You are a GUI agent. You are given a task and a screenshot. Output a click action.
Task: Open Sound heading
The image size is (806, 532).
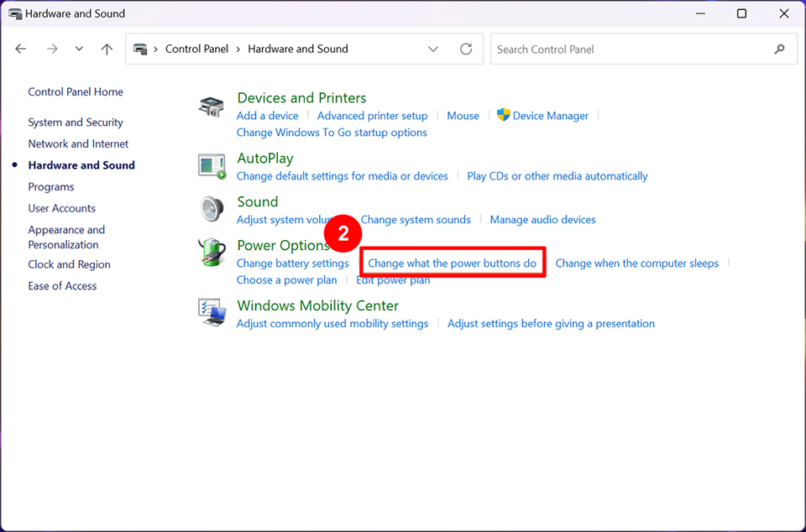point(258,202)
